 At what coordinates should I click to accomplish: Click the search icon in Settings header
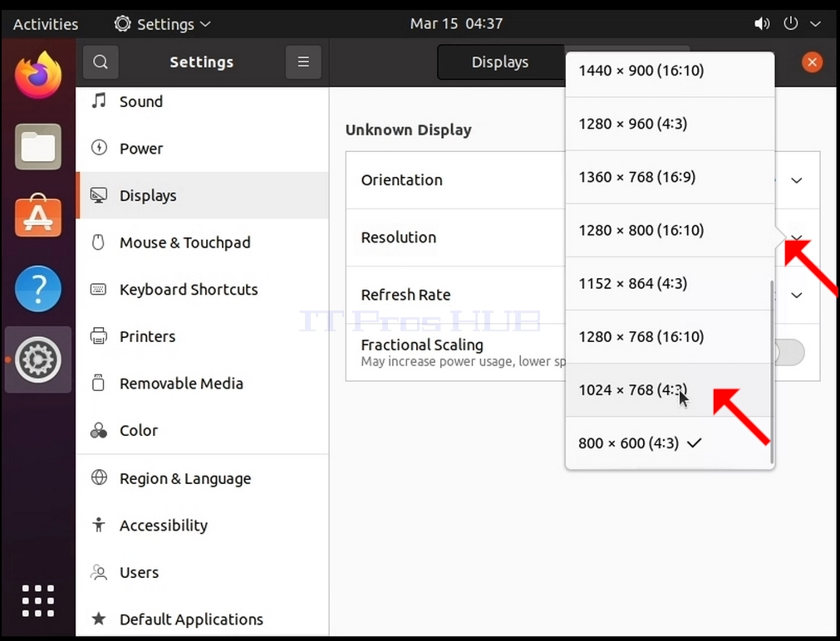pos(101,62)
